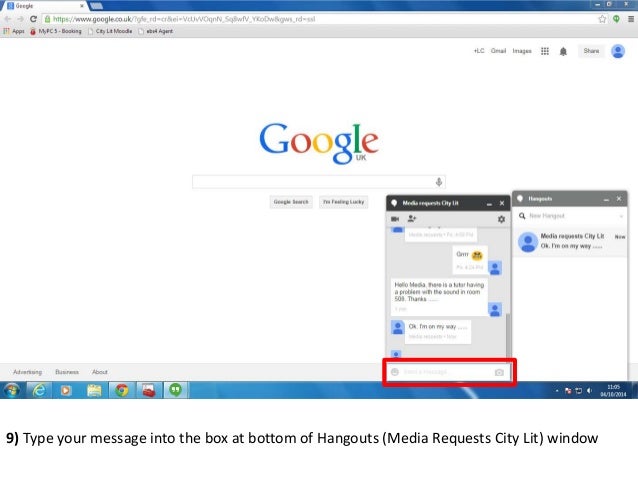Screen dimensions: 638x479
Task: Click the 'Grrrr' emoji message bubble
Action: click(x=470, y=260)
